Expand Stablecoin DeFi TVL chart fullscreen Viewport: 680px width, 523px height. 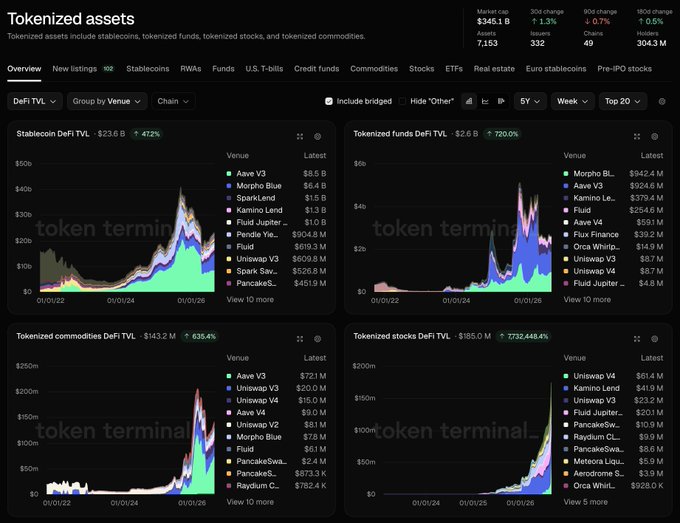pyautogui.click(x=300, y=136)
